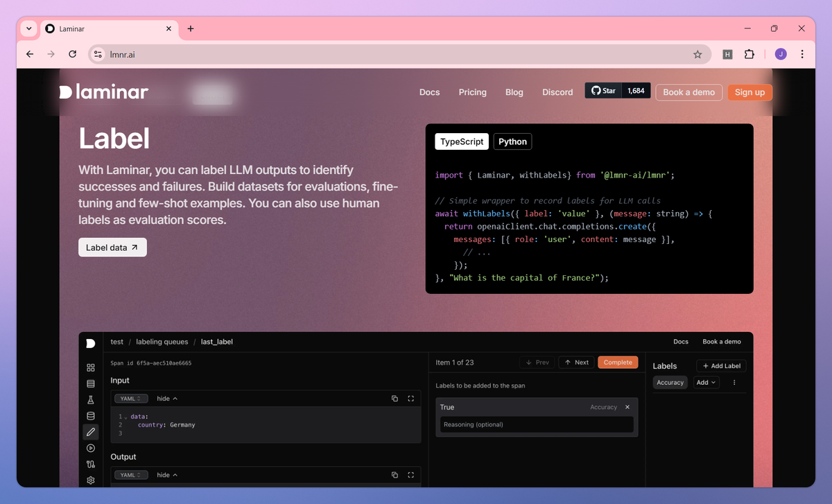This screenshot has width=832, height=504.
Task: Click the Docs link in demo header
Action: (x=681, y=342)
